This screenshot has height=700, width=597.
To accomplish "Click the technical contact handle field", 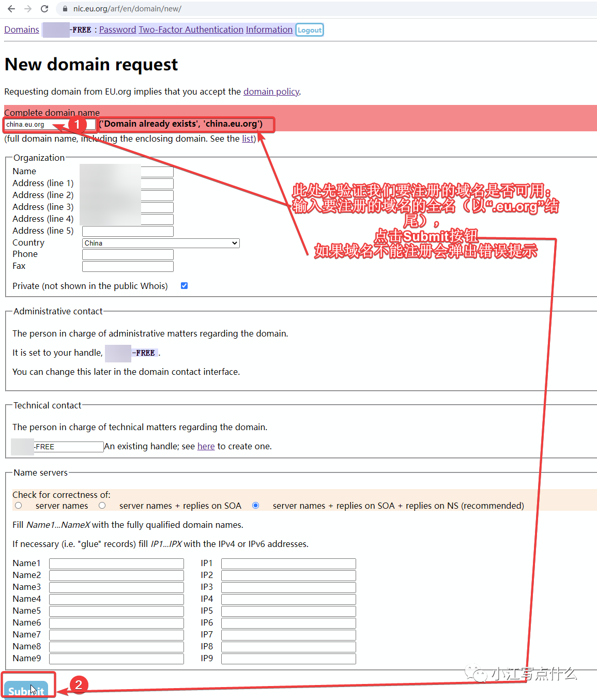I will pyautogui.click(x=57, y=447).
